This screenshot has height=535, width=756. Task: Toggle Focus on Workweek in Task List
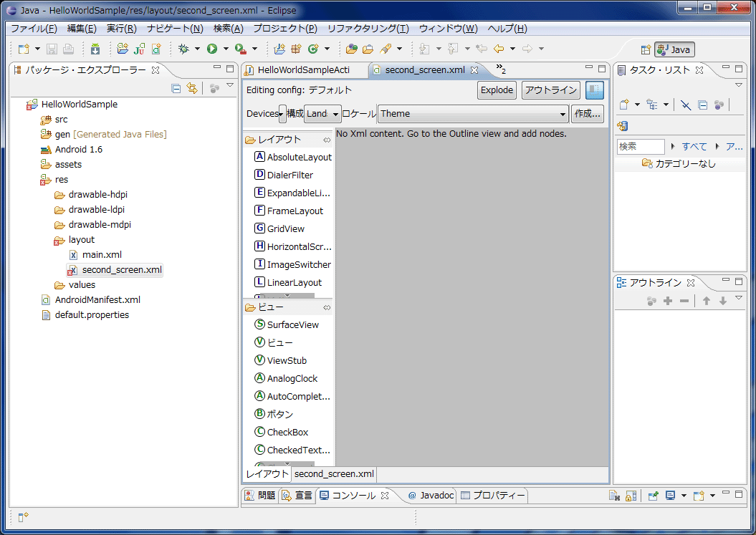[x=719, y=105]
